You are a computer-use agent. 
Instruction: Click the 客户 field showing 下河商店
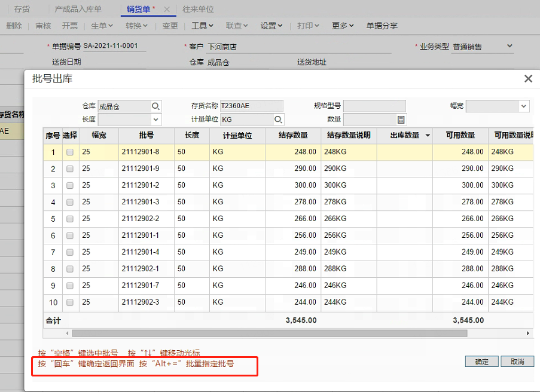tap(299, 47)
